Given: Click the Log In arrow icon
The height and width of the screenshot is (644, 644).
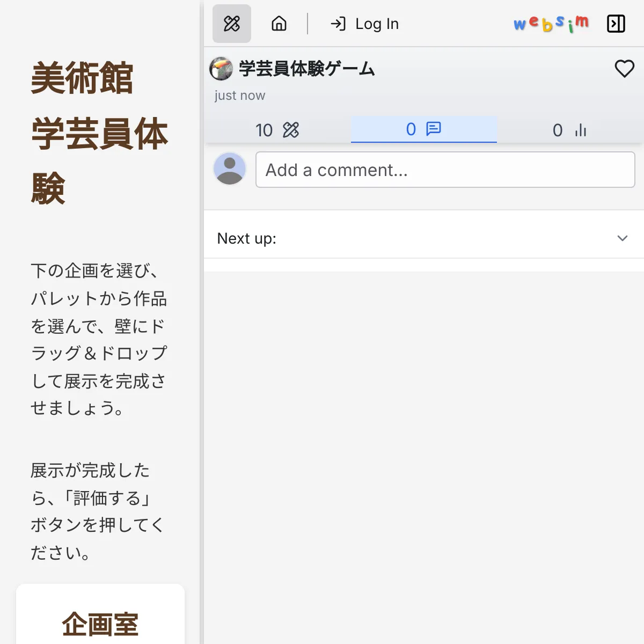Looking at the screenshot, I should [x=338, y=24].
